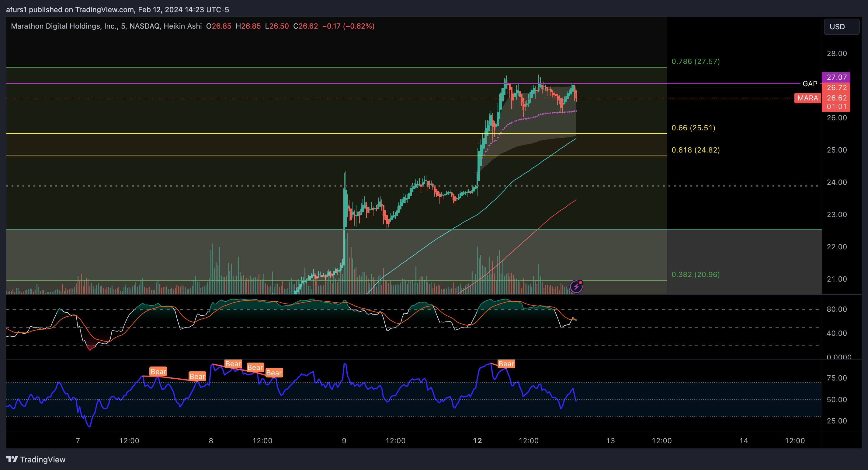868x470 pixels.
Task: Click the USD currency button
Action: coord(841,27)
